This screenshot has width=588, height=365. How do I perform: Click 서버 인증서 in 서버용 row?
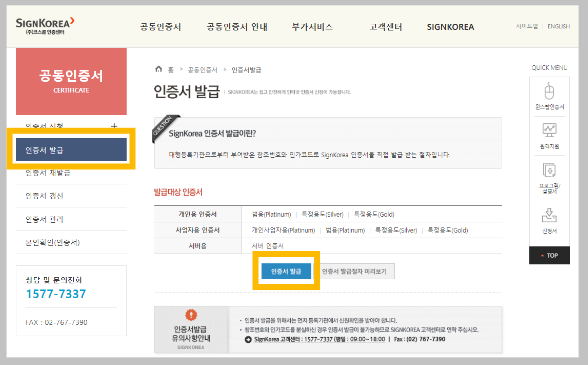267,246
